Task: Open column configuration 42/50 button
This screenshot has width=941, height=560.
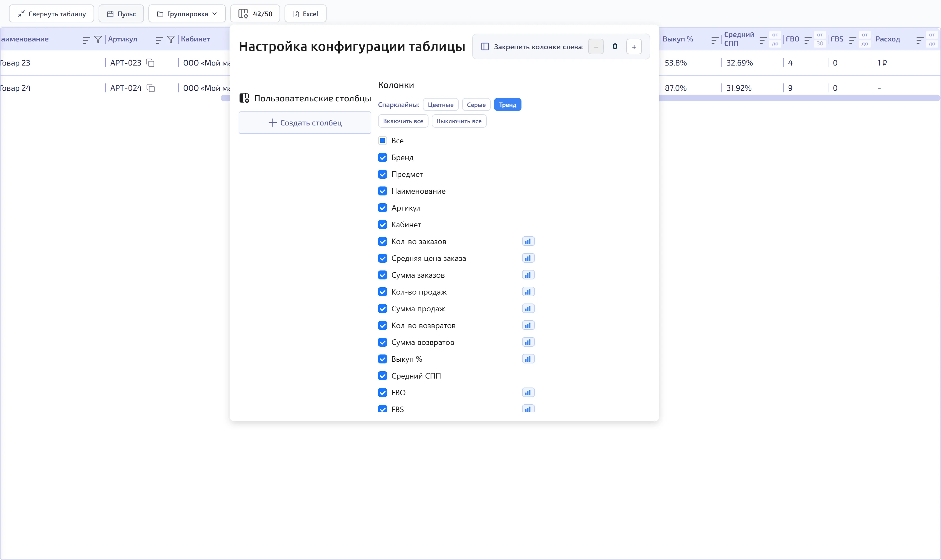Action: click(x=255, y=14)
